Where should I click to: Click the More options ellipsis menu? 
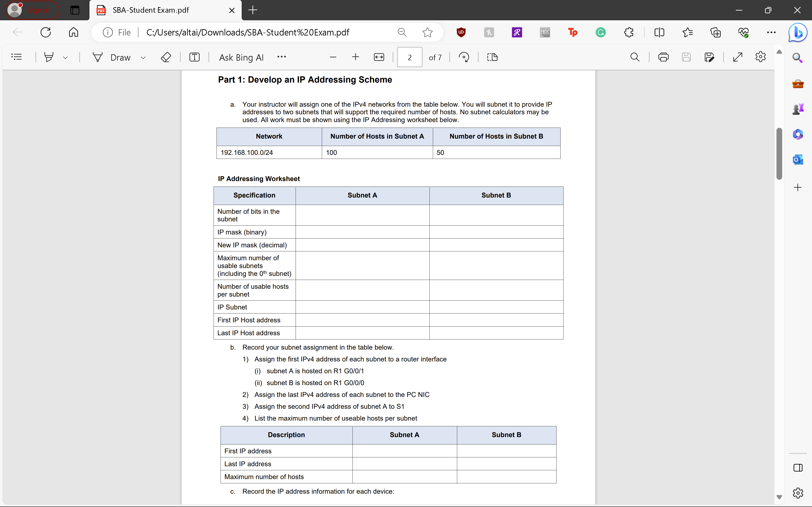tap(281, 57)
